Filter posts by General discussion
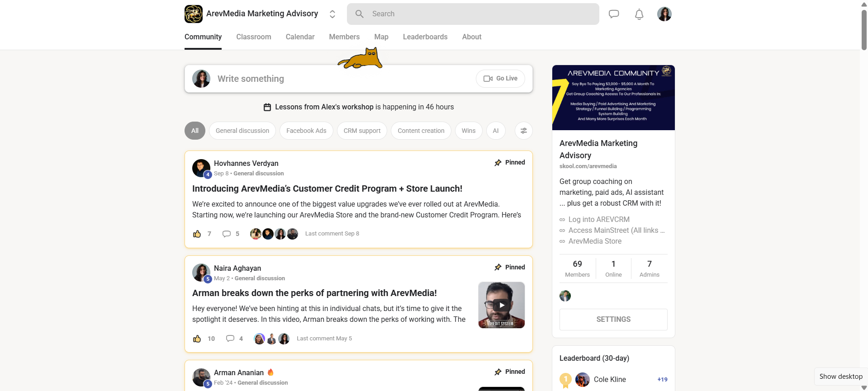This screenshot has width=868, height=391. 242,131
